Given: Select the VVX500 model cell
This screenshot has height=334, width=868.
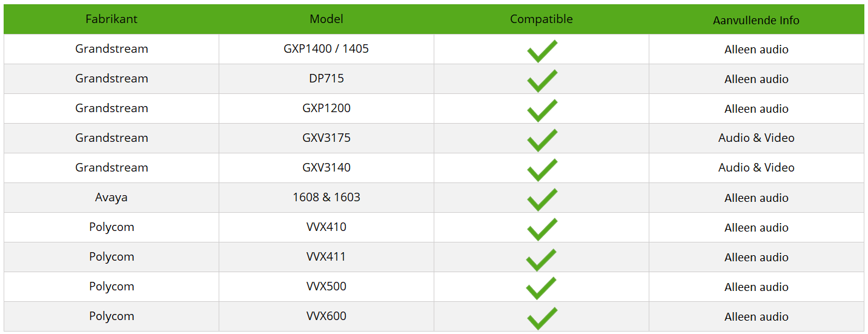Looking at the screenshot, I should coord(326,286).
